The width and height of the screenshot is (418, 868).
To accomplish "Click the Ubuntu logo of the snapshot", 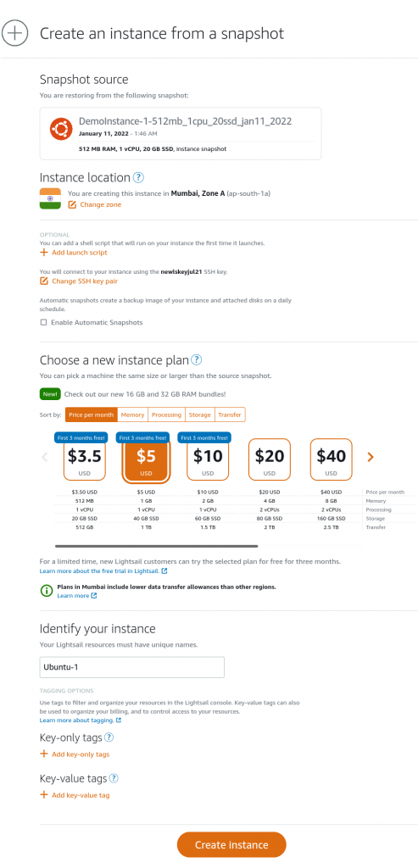I will point(59,129).
